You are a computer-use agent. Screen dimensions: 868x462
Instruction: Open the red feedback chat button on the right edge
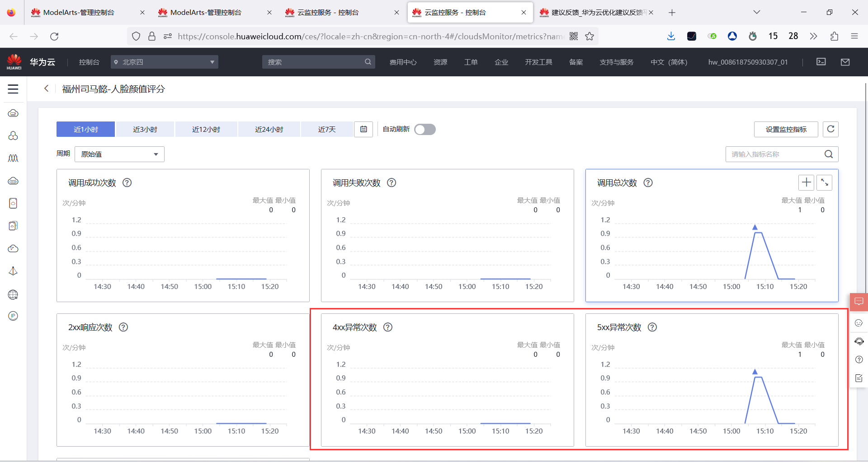point(859,302)
